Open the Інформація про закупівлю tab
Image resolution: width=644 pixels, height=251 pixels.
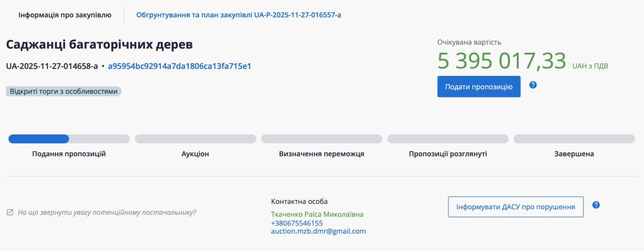tap(65, 15)
